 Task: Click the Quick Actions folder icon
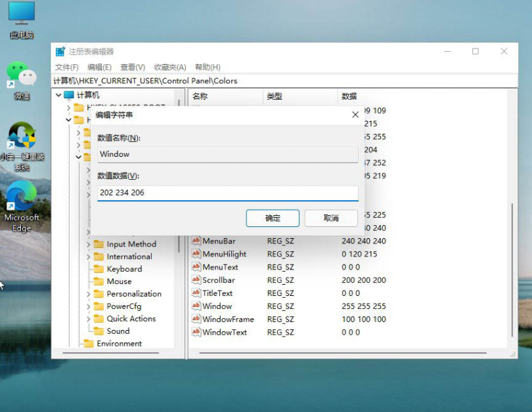(99, 318)
